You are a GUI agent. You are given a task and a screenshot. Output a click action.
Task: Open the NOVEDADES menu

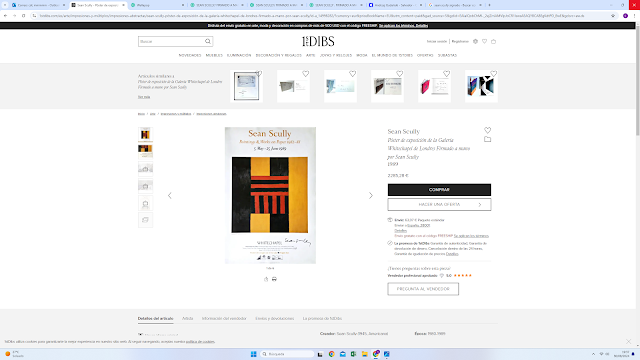(x=190, y=55)
